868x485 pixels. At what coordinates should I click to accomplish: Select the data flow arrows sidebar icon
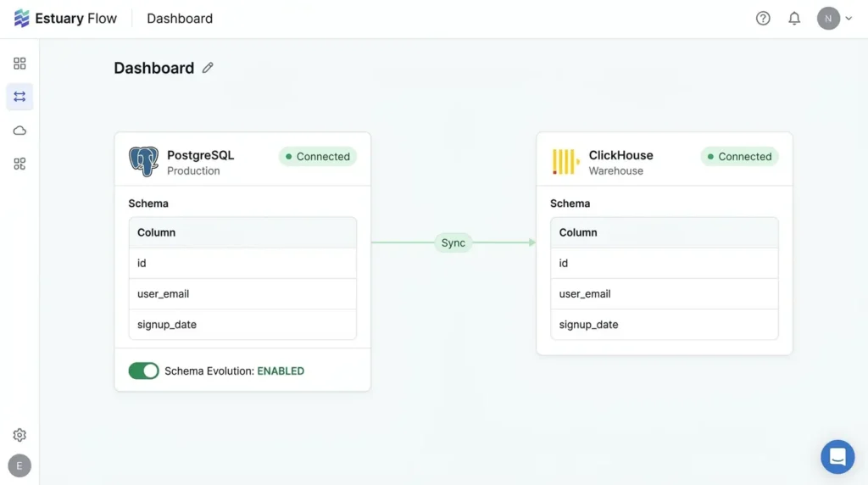click(19, 97)
